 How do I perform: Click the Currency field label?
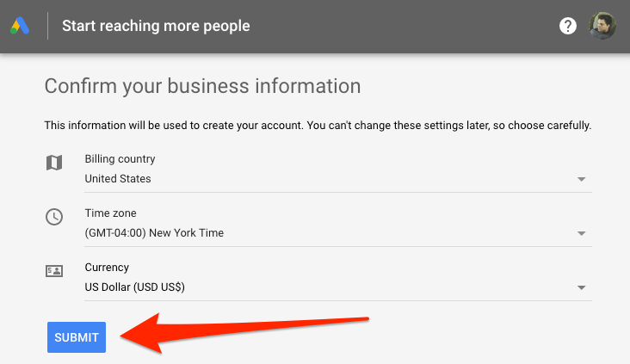(107, 267)
